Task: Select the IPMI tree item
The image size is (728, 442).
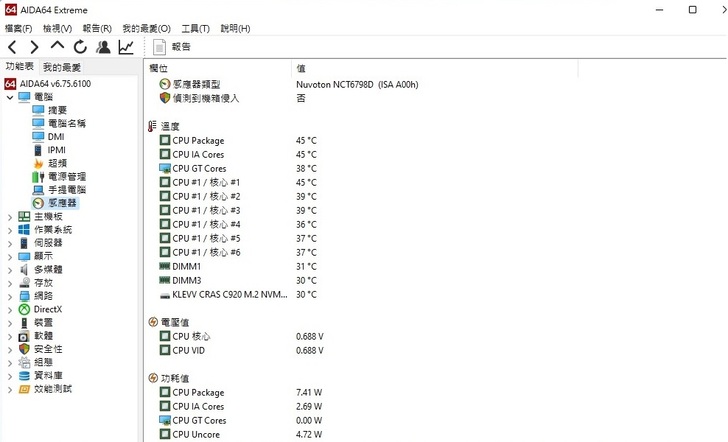Action: pyautogui.click(x=56, y=150)
